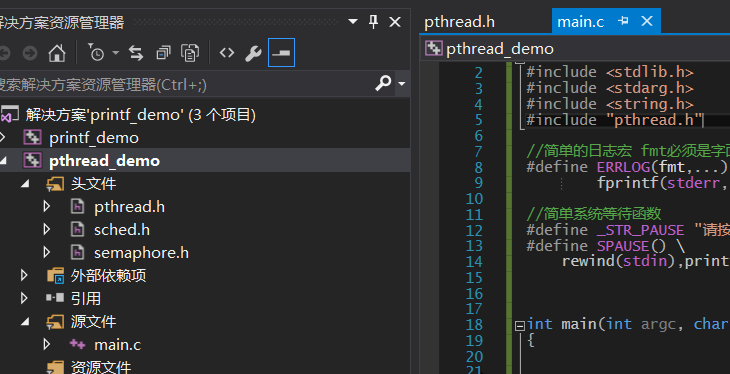Expand the 外部依赖项 tree node
Viewport: 730px width, 374px height.
click(24, 275)
